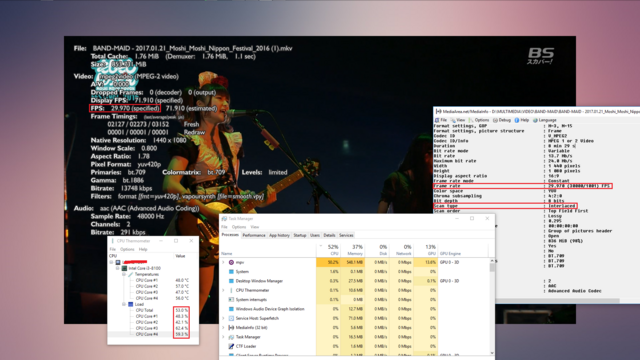Collapse the computer root node in CPU Thermometer
The image size is (640, 360).
pyautogui.click(x=111, y=262)
